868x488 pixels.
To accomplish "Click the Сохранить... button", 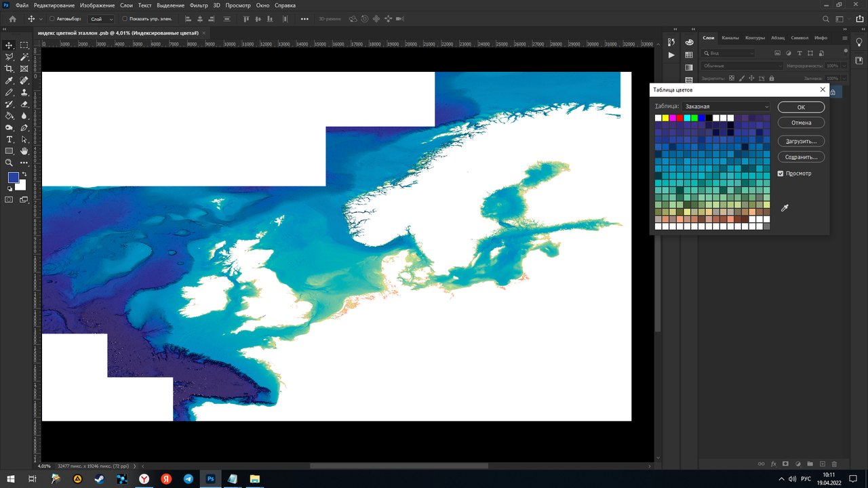I will tap(801, 157).
